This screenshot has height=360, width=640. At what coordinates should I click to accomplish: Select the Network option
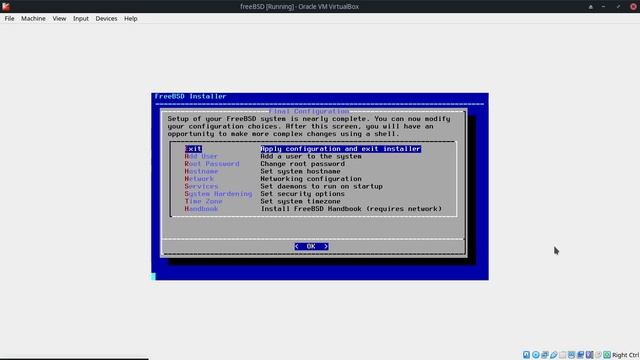pos(199,179)
